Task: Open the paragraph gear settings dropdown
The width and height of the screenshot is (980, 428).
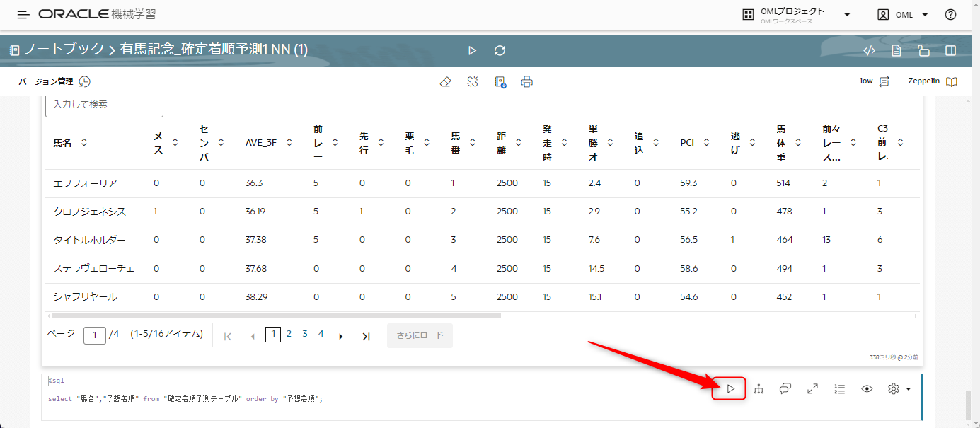Action: (x=899, y=388)
